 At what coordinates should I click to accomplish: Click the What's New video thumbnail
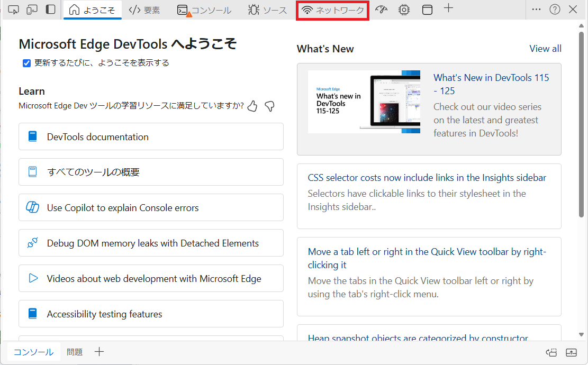(364, 102)
